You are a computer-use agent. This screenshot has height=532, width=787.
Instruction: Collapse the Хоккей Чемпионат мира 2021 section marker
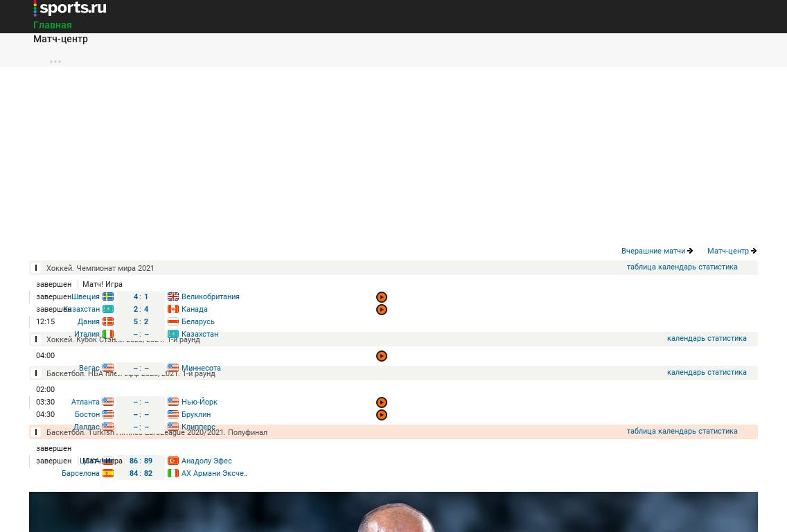36,268
